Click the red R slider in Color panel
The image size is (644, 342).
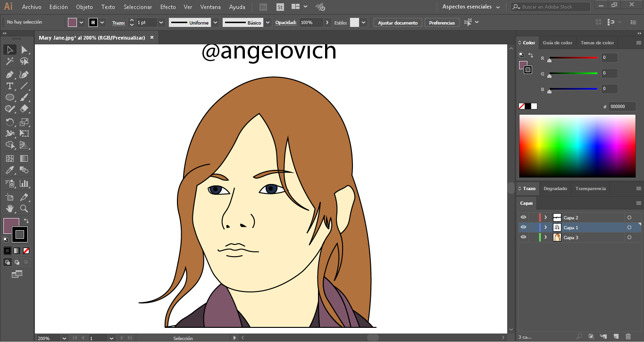(573, 58)
